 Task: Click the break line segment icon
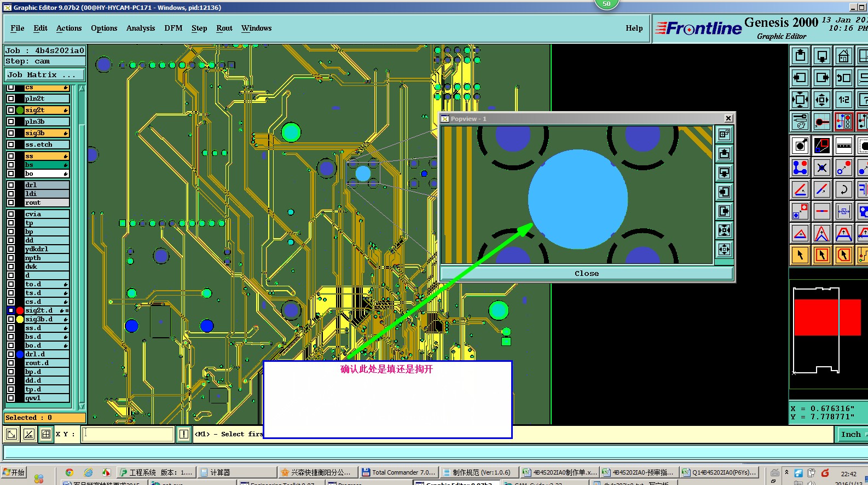822,211
